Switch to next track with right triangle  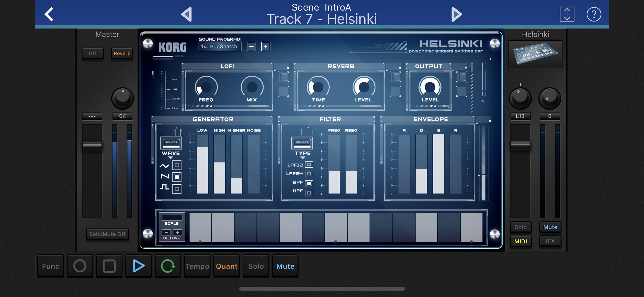[456, 14]
